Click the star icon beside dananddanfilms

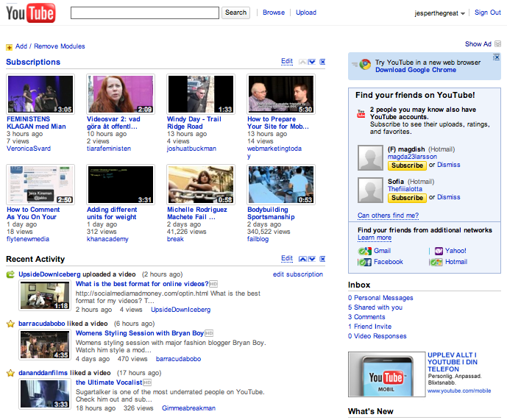coord(11,373)
